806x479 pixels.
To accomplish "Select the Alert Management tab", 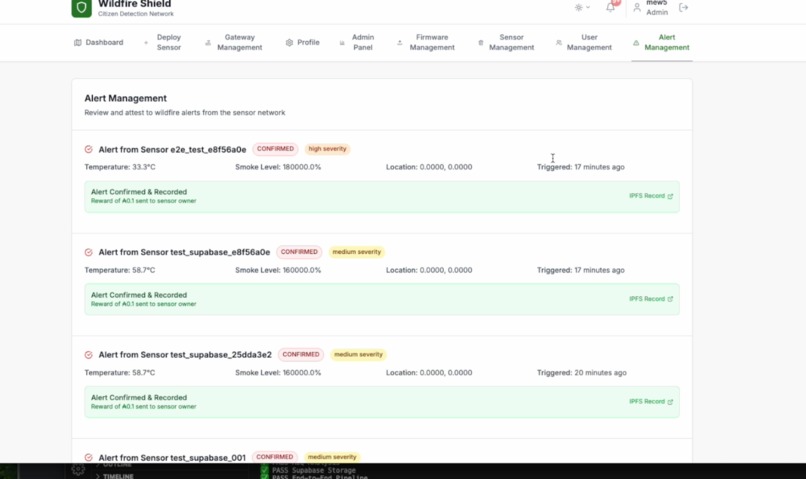I will point(662,42).
